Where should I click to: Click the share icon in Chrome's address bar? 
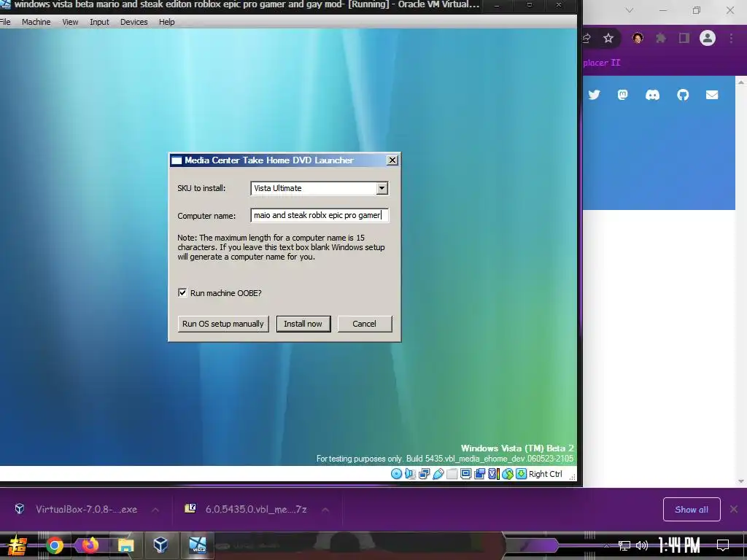coord(587,39)
